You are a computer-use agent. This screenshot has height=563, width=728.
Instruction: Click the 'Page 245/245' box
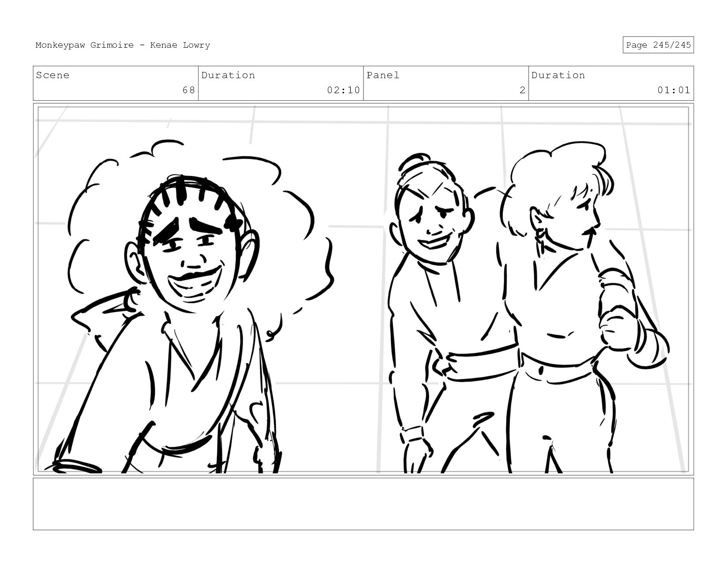(x=658, y=45)
